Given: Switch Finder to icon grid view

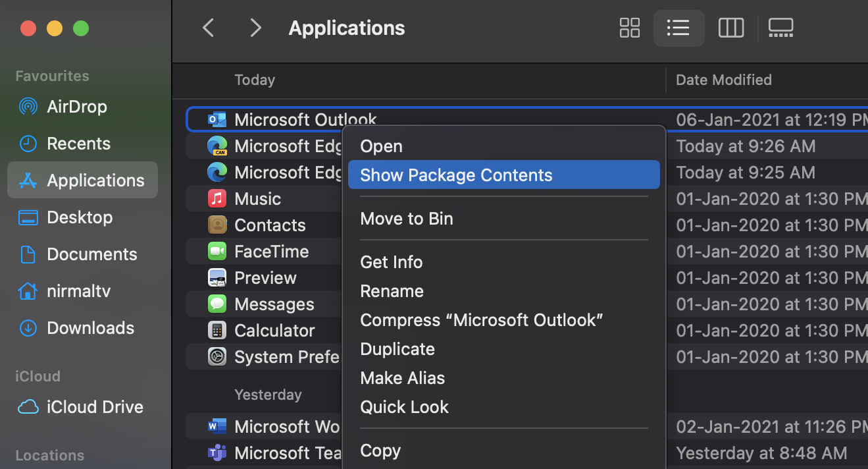Looking at the screenshot, I should 630,28.
